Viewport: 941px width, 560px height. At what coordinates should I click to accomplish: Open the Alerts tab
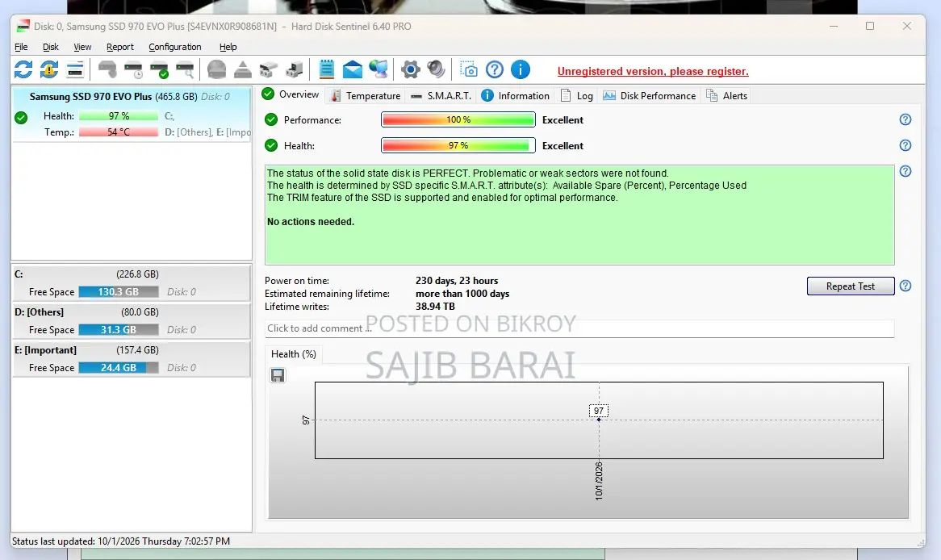tap(727, 95)
